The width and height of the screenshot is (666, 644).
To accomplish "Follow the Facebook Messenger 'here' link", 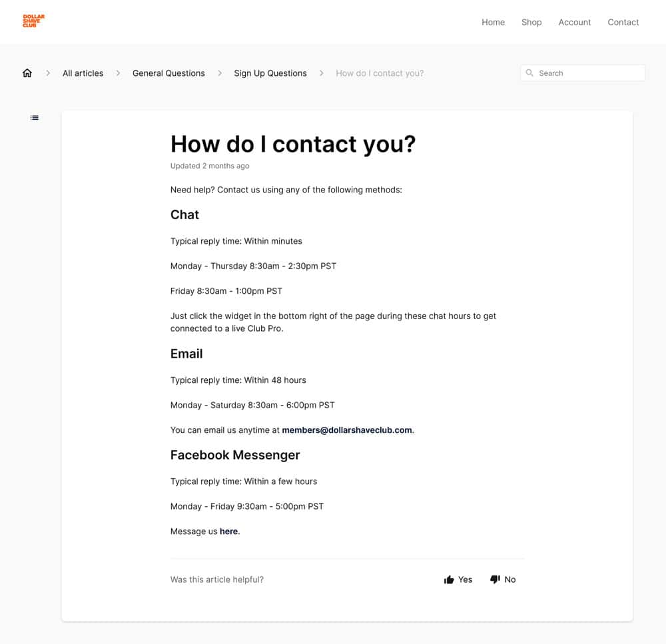I will (x=228, y=531).
